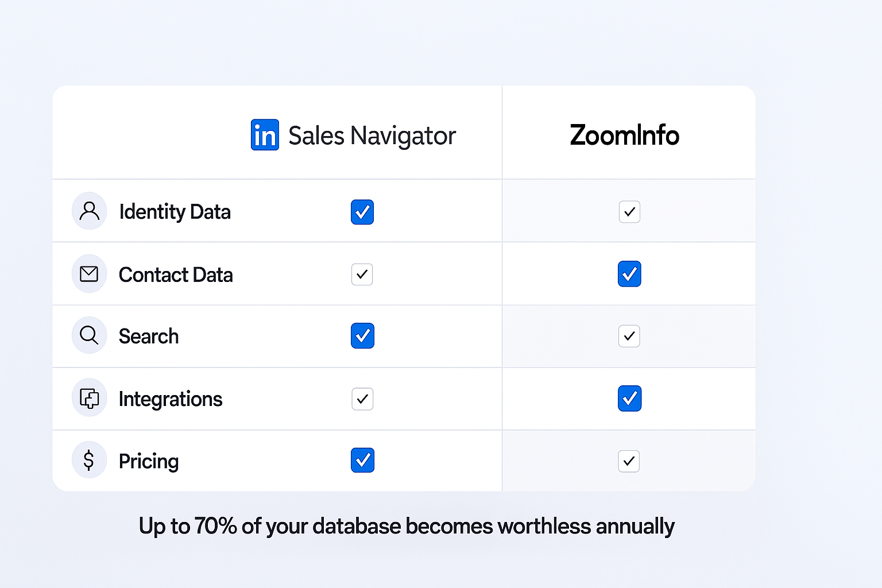
Task: Click the Integrations puzzle icon
Action: [89, 398]
